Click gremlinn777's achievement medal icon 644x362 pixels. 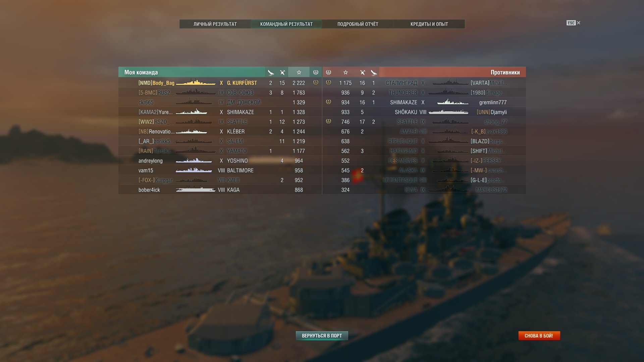329,102
